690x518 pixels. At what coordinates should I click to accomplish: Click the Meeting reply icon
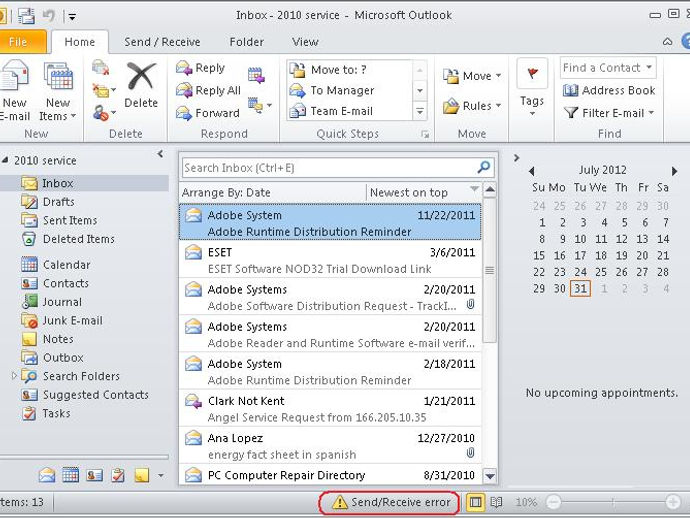pyautogui.click(x=256, y=75)
